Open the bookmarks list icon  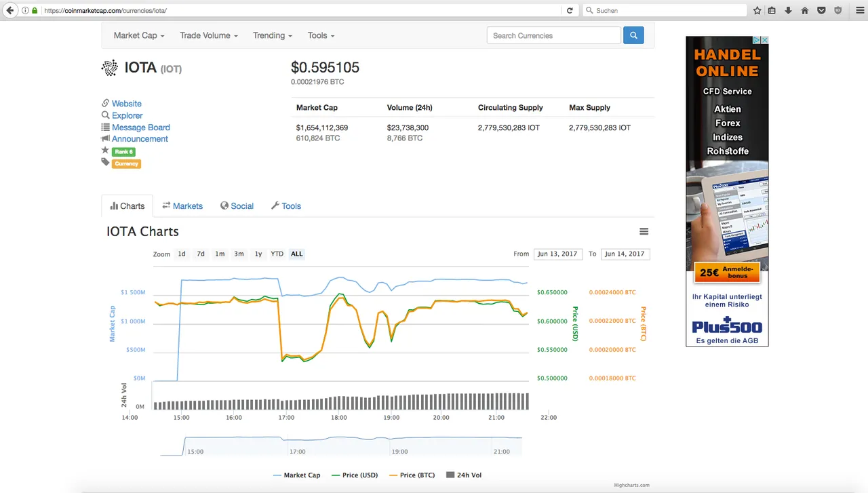pyautogui.click(x=772, y=10)
